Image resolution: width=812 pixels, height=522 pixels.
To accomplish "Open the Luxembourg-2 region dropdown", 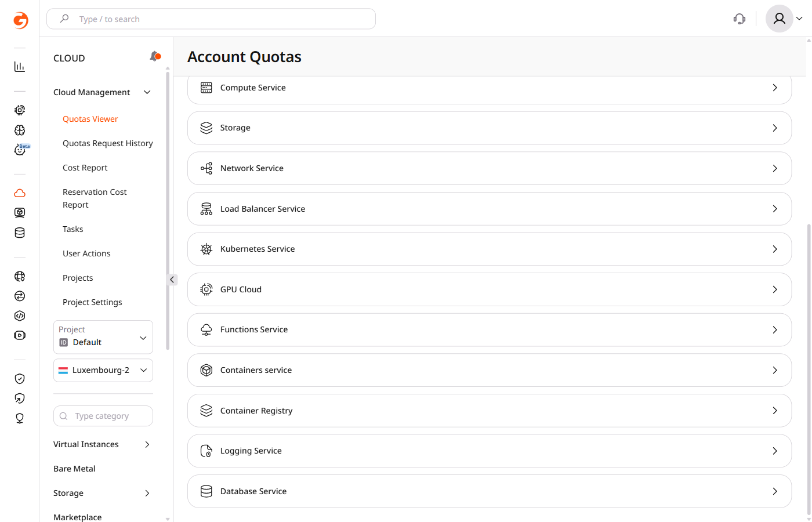I will 103,370.
